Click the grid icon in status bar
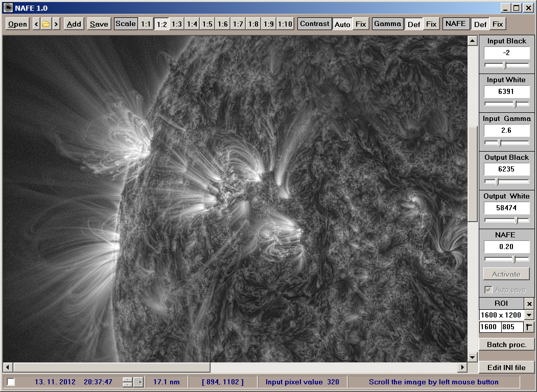The width and height of the screenshot is (537, 392). click(x=138, y=382)
